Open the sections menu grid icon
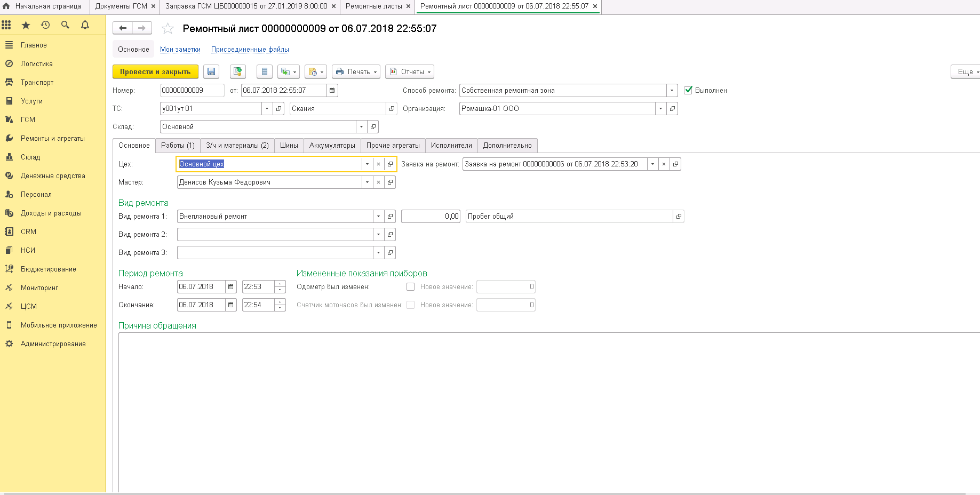980x495 pixels. click(6, 25)
